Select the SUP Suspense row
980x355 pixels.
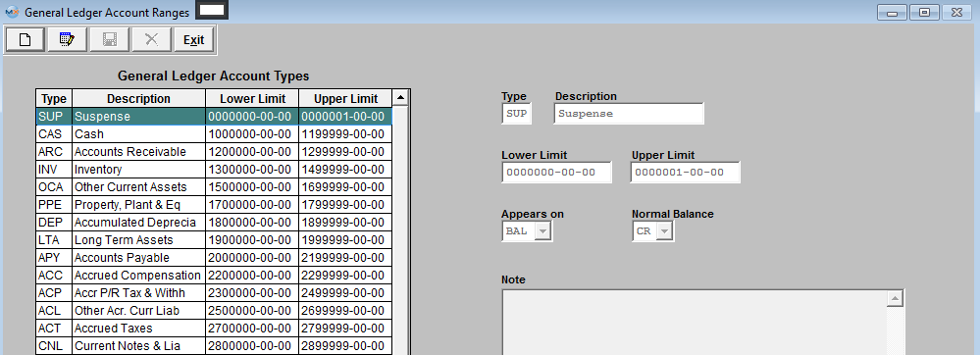pyautogui.click(x=214, y=117)
